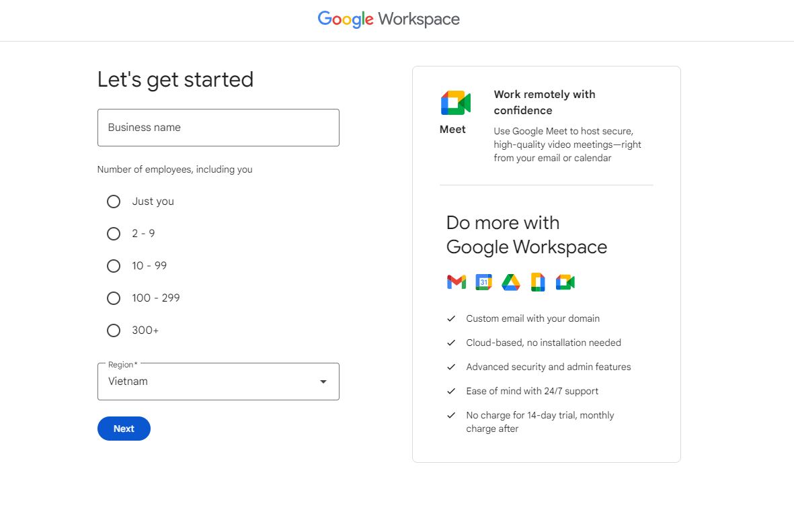The height and width of the screenshot is (532, 794).
Task: Click the small Meet icon in app row
Action: click(x=565, y=282)
